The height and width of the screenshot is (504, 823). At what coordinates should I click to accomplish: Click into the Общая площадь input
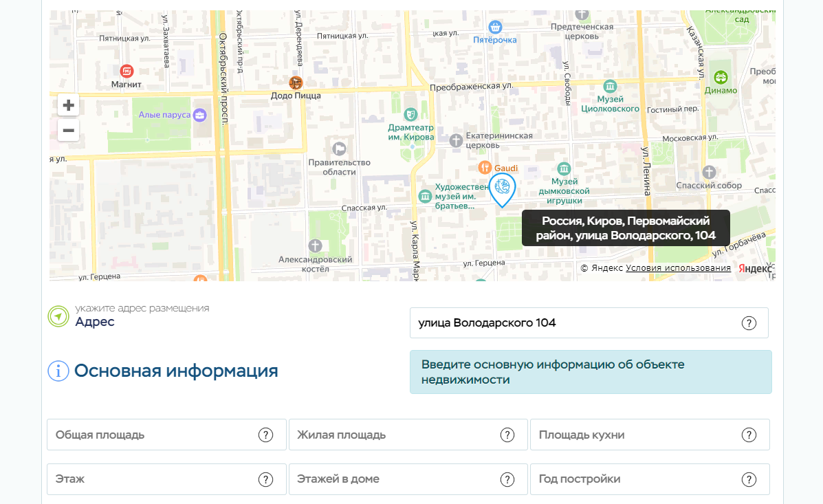point(151,435)
